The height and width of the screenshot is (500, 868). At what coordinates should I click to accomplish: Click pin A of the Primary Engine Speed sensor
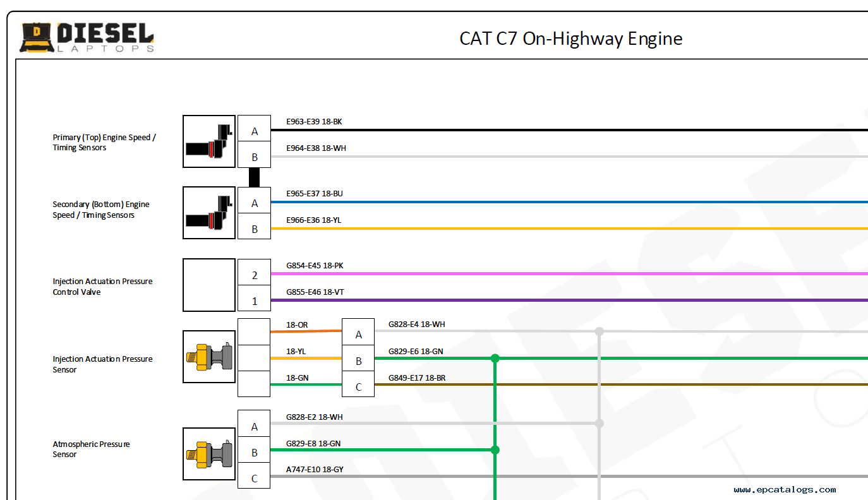coord(254,128)
